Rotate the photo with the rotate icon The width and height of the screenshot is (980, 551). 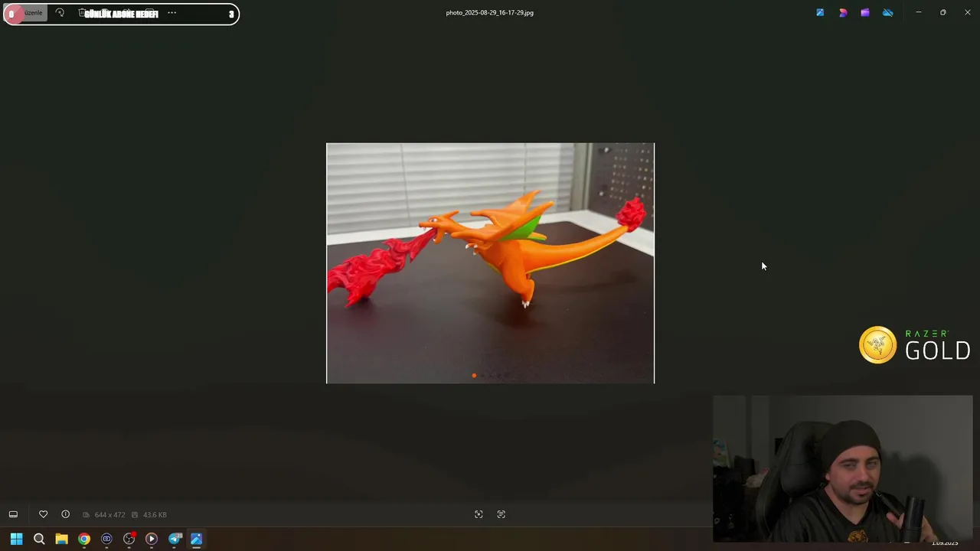pos(60,13)
